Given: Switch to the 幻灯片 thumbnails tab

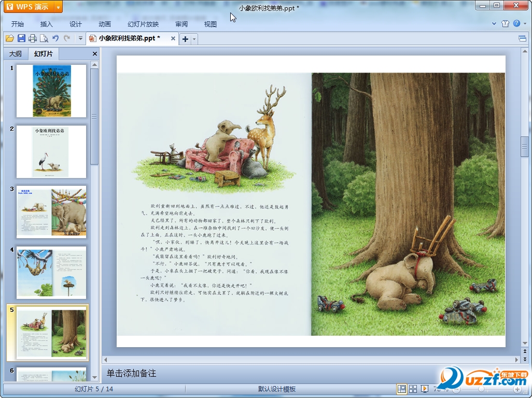Looking at the screenshot, I should [x=44, y=53].
